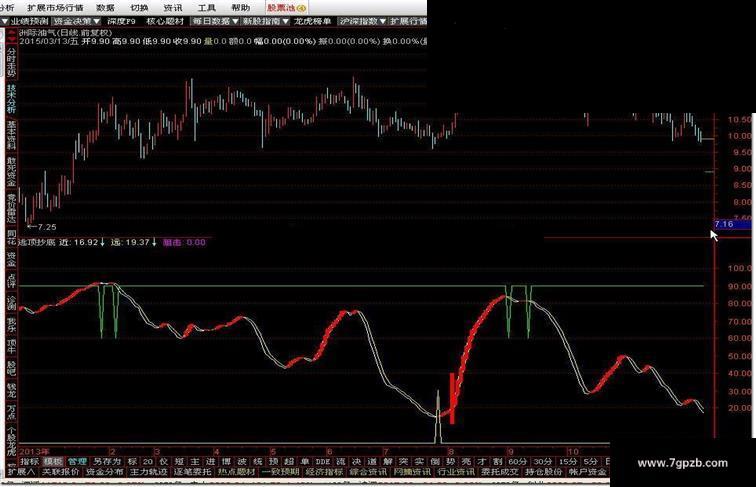Open the 热点题材 bottom tab
The image size is (756, 487).
click(x=236, y=472)
